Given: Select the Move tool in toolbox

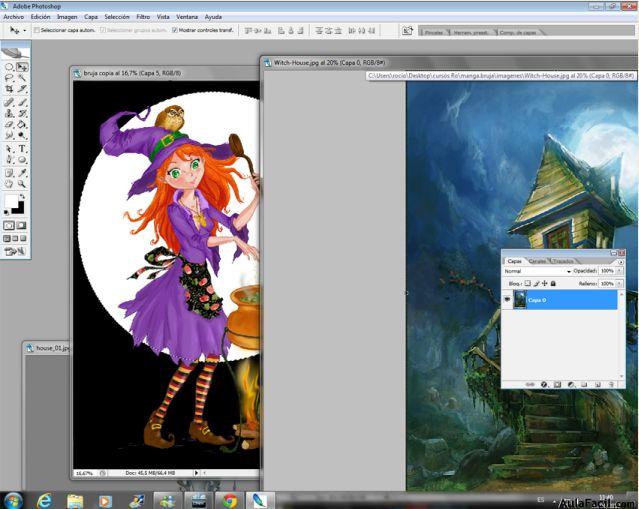Looking at the screenshot, I should (22, 66).
